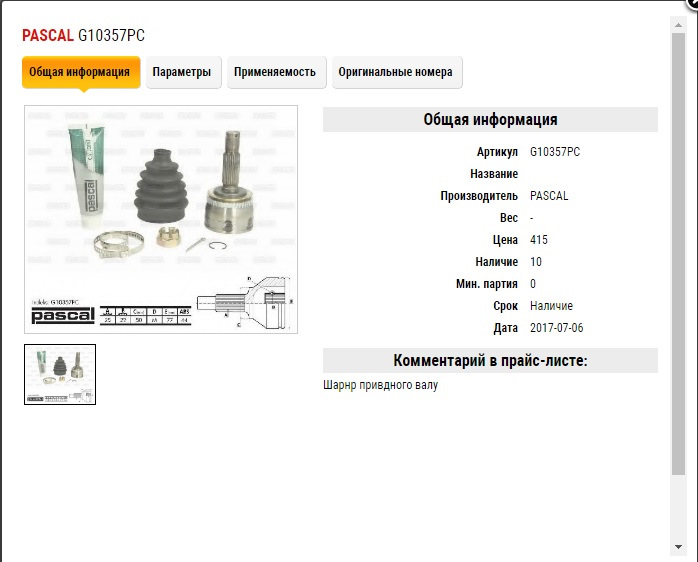Click the Артикул label

click(x=497, y=152)
